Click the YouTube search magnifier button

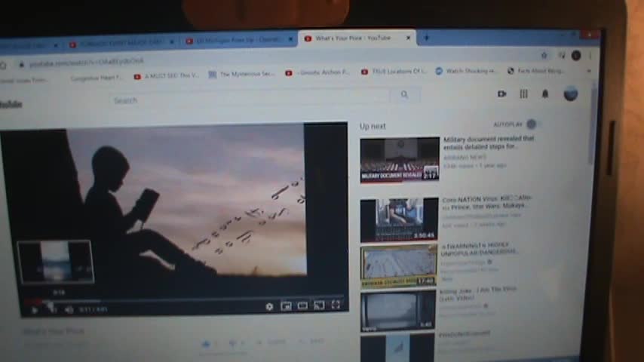click(404, 94)
